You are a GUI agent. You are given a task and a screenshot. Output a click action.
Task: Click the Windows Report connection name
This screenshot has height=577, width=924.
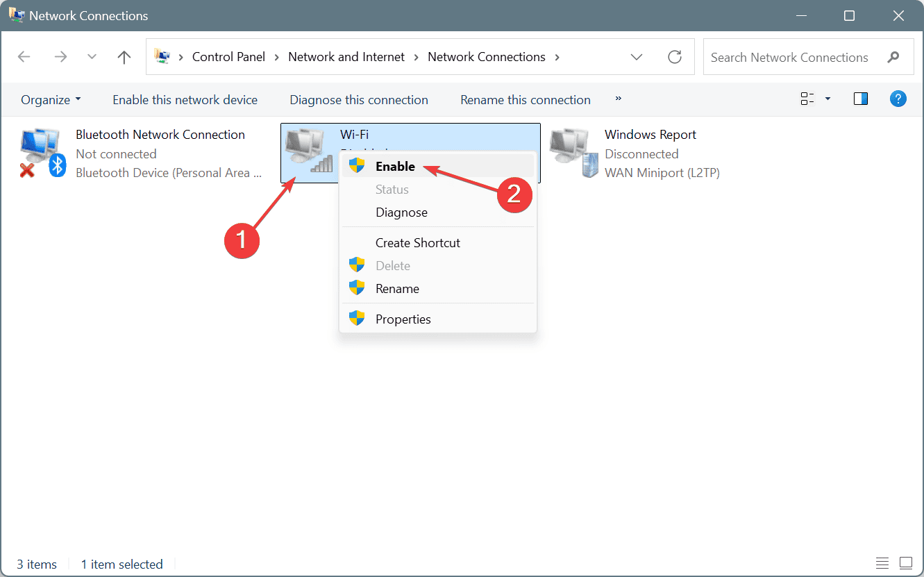pos(650,135)
